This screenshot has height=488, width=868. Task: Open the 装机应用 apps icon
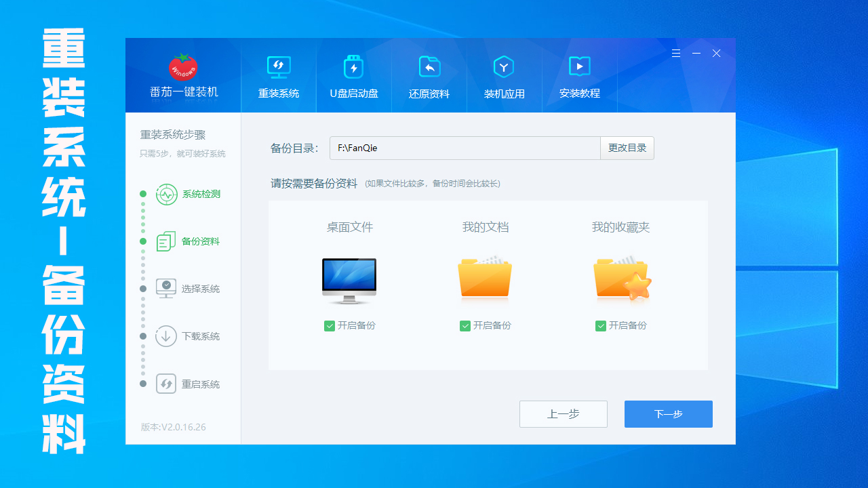pyautogui.click(x=504, y=66)
